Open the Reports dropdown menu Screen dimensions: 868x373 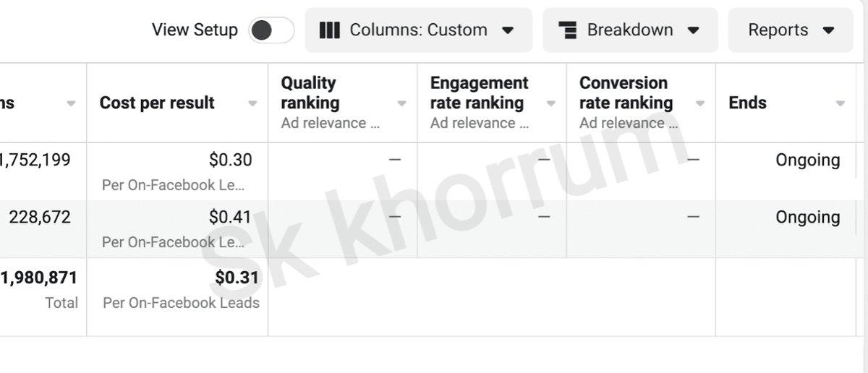point(791,30)
